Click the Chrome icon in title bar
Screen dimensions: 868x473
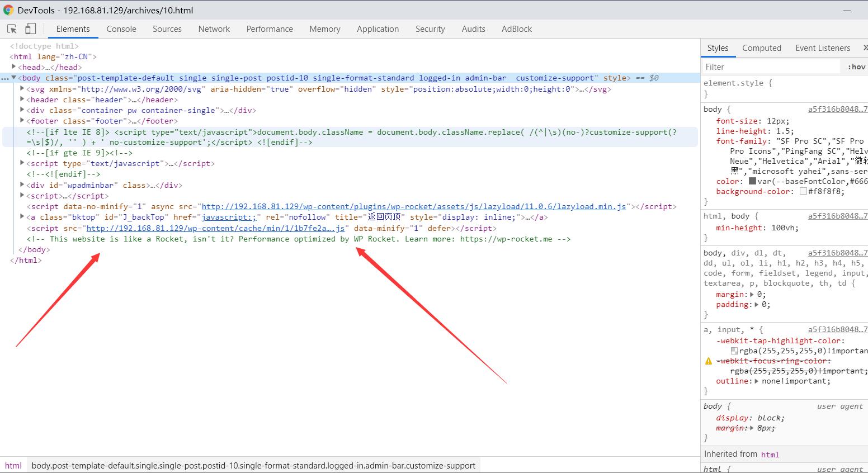pyautogui.click(x=8, y=10)
